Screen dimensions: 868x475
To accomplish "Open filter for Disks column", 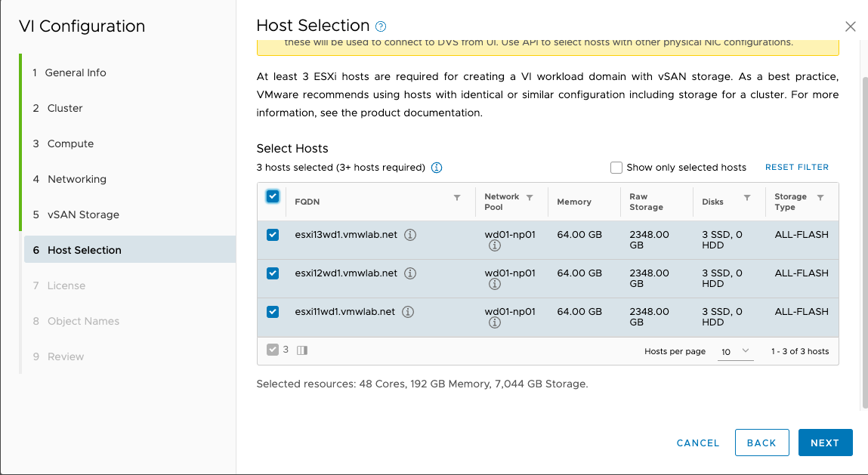I will [747, 198].
